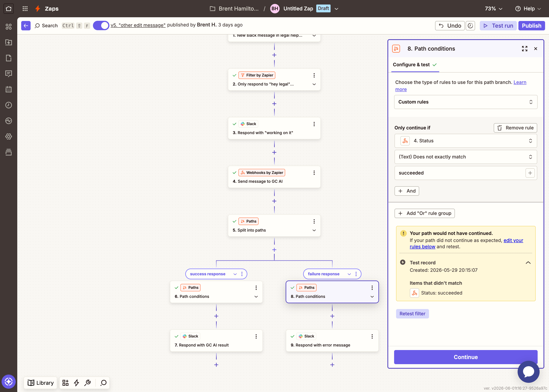The image size is (549, 392).
Task: Open the Brent Hamilton folder breadcrumb
Action: (x=234, y=9)
